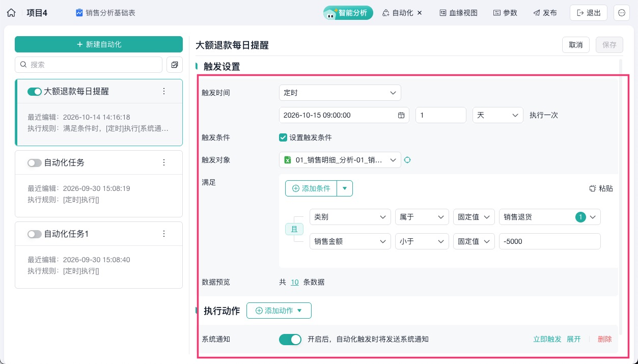The image size is (638, 364).
Task: Open more menu for 大额退款每日提醒
Action: pos(164,92)
